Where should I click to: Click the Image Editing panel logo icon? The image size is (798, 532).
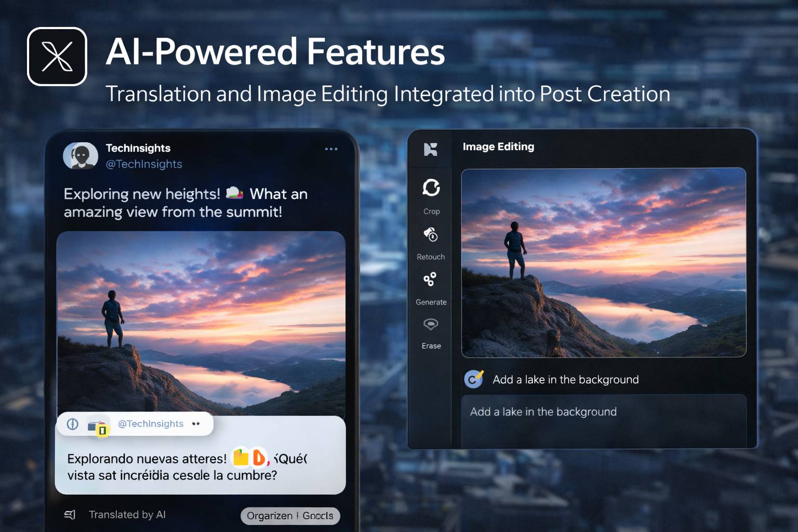click(x=430, y=150)
